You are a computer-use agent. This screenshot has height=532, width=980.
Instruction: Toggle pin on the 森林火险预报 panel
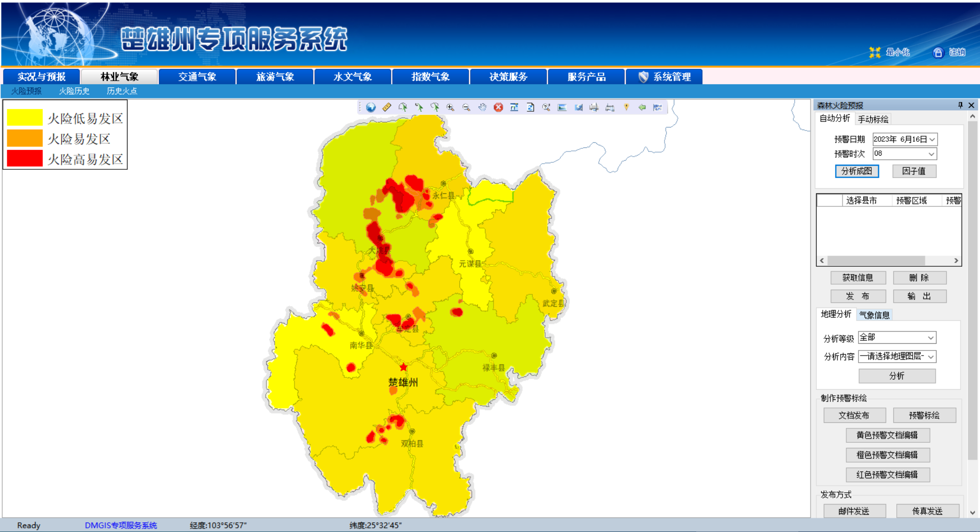click(x=960, y=105)
